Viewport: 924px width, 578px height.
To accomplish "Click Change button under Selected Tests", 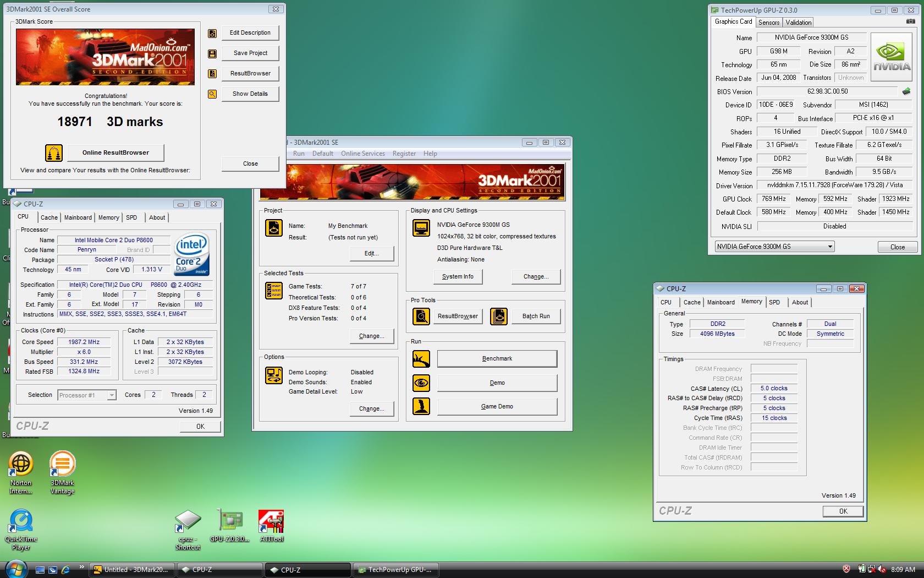I will point(371,336).
